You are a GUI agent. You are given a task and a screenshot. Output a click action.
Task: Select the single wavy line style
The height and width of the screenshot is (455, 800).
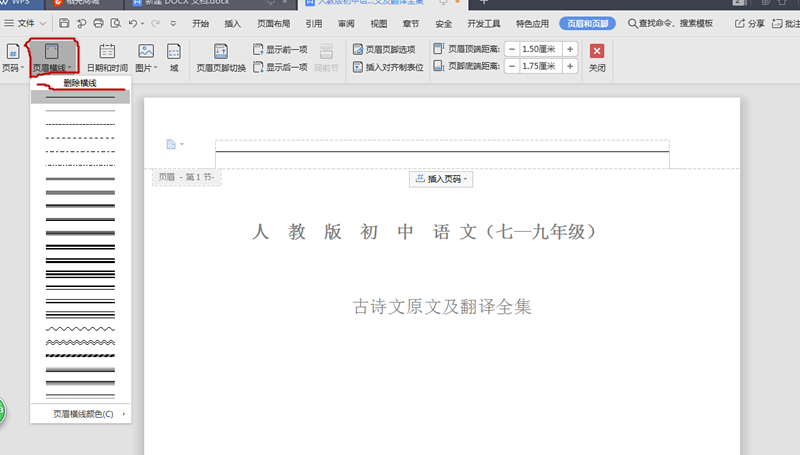pos(80,328)
